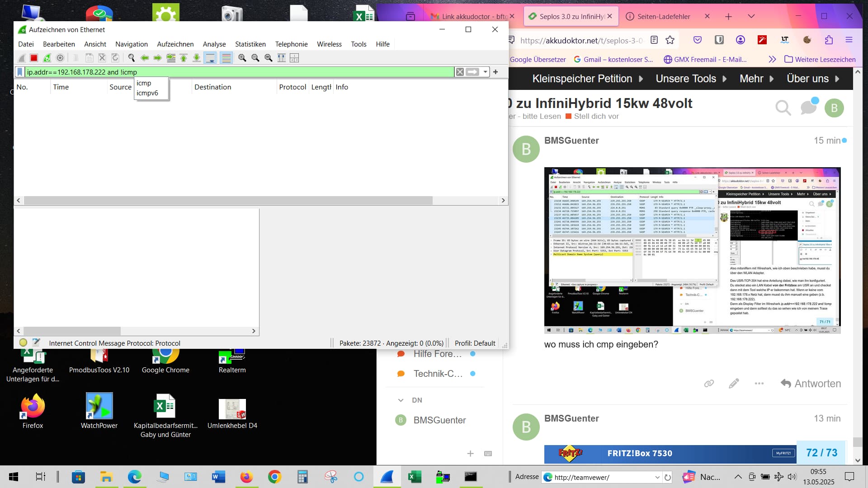Bookmark this page with star icon
Image resolution: width=868 pixels, height=488 pixels.
(x=670, y=40)
